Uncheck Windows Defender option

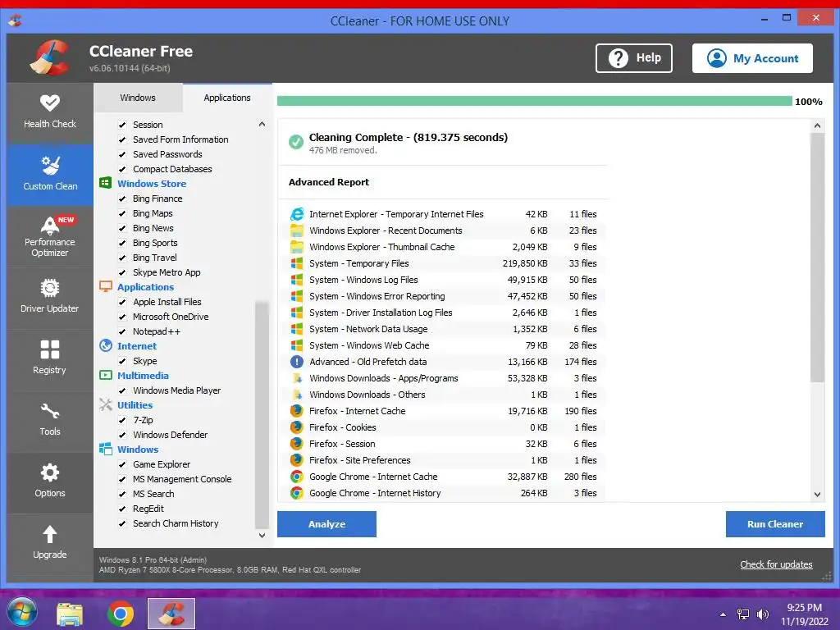[x=122, y=435]
